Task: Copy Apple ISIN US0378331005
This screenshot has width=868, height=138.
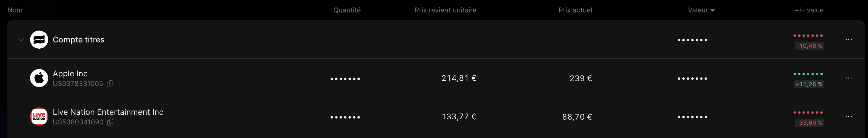Action: tap(110, 84)
